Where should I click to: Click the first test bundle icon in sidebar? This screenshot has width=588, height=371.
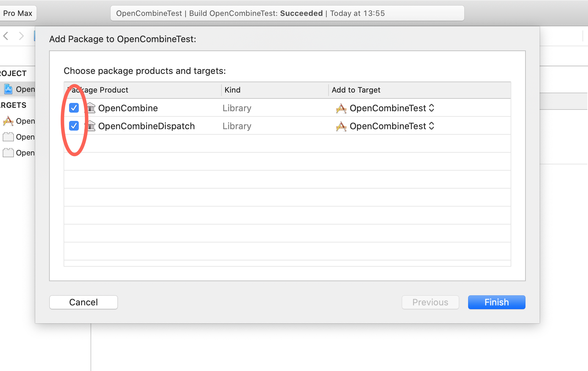coord(8,137)
